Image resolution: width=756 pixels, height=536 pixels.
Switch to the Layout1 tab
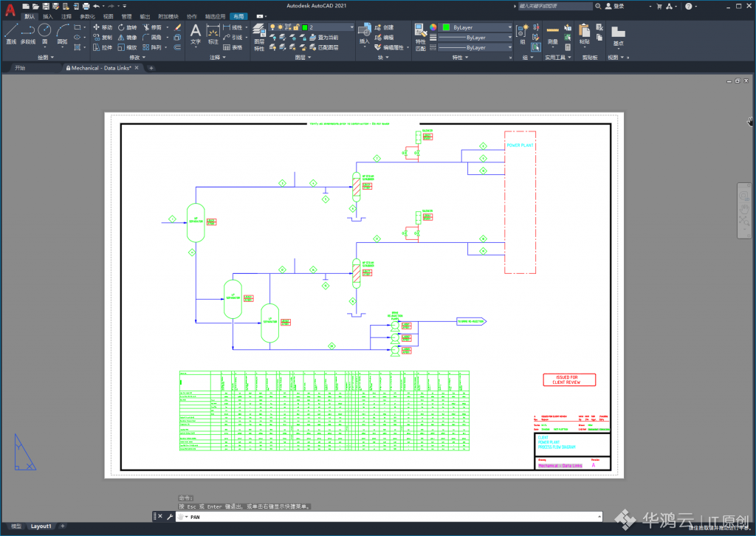pos(41,526)
